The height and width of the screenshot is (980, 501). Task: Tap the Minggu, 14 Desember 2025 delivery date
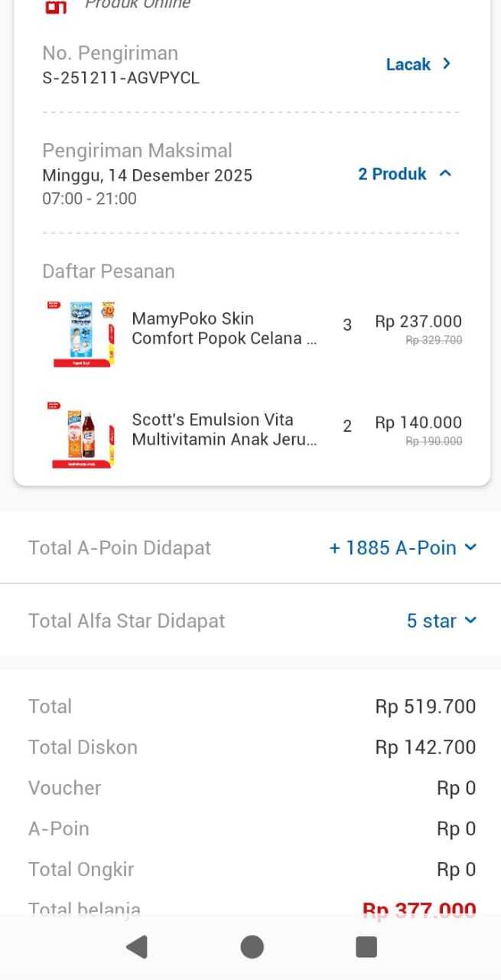pos(147,175)
